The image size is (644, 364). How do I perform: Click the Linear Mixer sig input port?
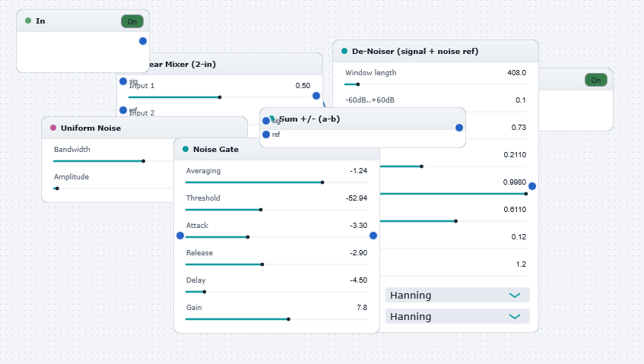click(123, 81)
